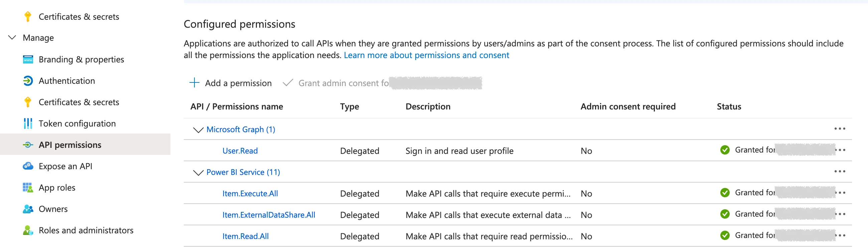Click the Owners people icon
The height and width of the screenshot is (247, 868).
(28, 209)
